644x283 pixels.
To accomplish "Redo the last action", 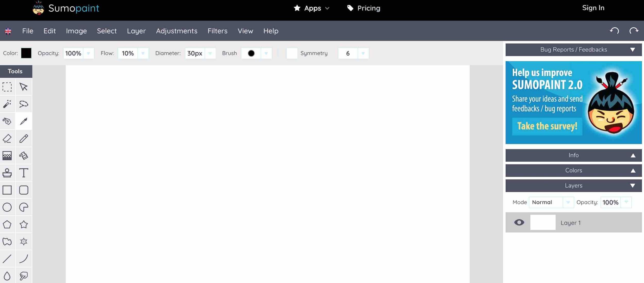I will (x=634, y=31).
